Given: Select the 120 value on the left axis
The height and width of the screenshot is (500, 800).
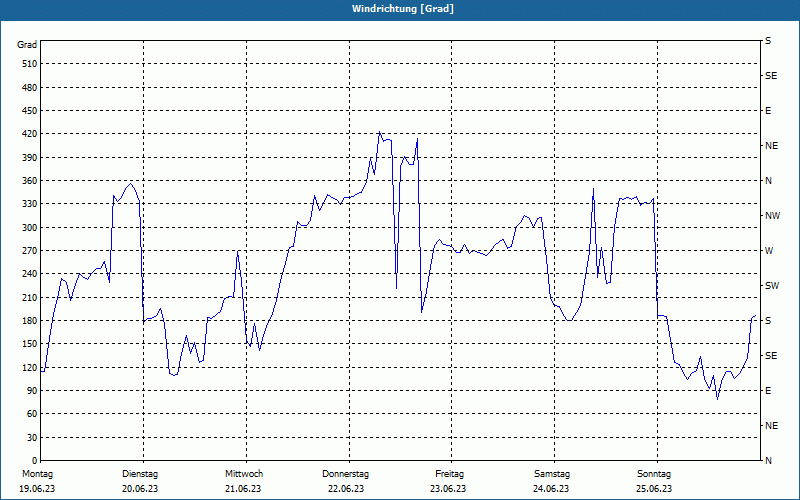Looking at the screenshot, I should click(29, 367).
